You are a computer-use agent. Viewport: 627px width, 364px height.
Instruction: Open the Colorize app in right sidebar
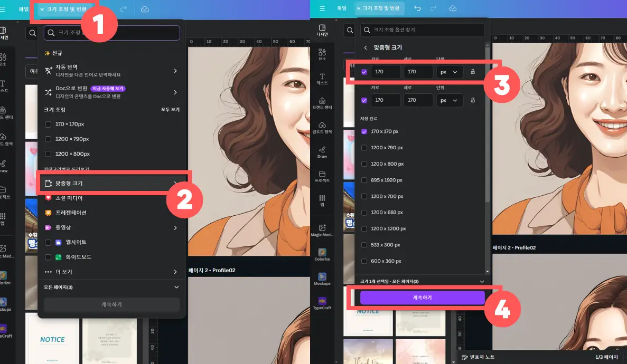click(322, 255)
